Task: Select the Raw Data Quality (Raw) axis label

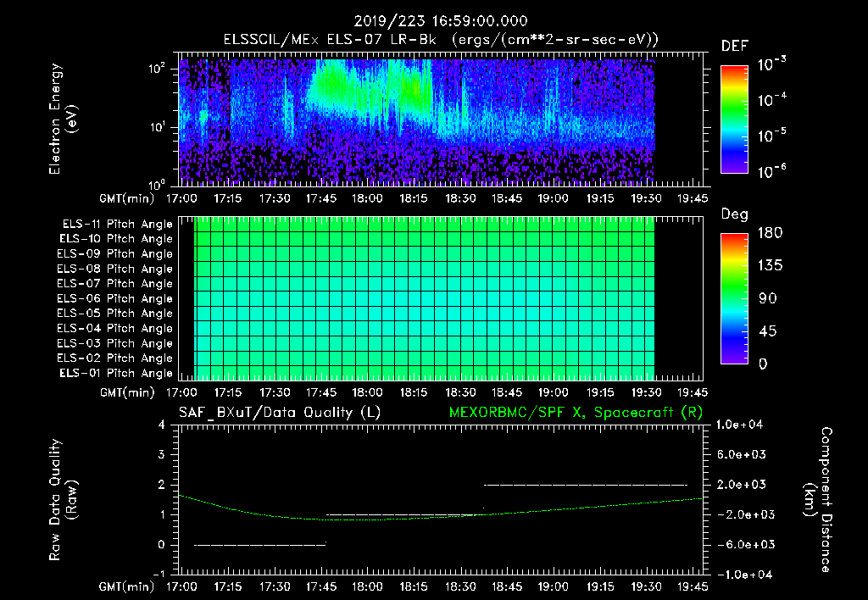Action: [x=63, y=499]
